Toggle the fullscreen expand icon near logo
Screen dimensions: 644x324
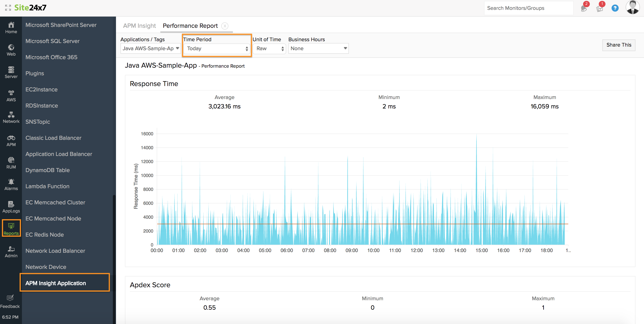(8, 8)
